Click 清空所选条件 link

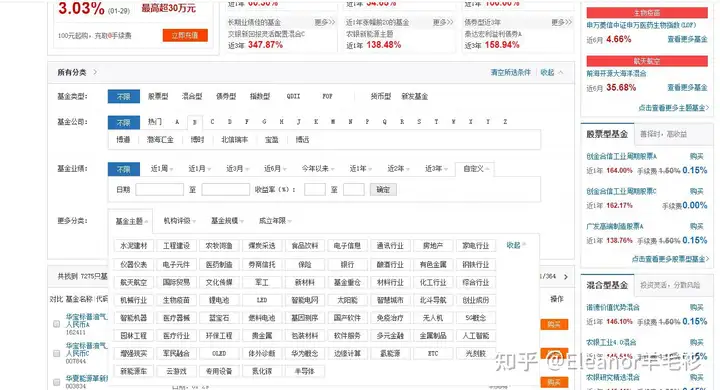[x=511, y=72]
